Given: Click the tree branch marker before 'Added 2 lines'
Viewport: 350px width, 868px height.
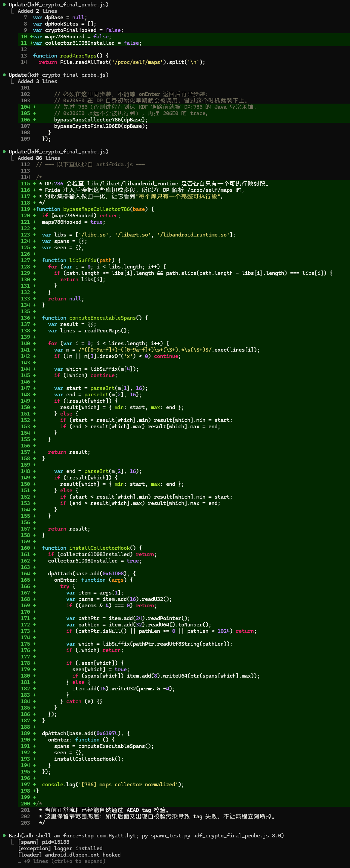Looking at the screenshot, I should (13, 11).
